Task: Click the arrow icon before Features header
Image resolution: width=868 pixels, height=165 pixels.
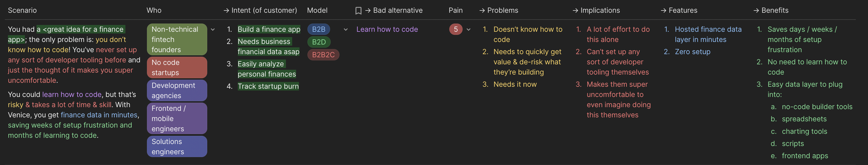Action: (664, 11)
